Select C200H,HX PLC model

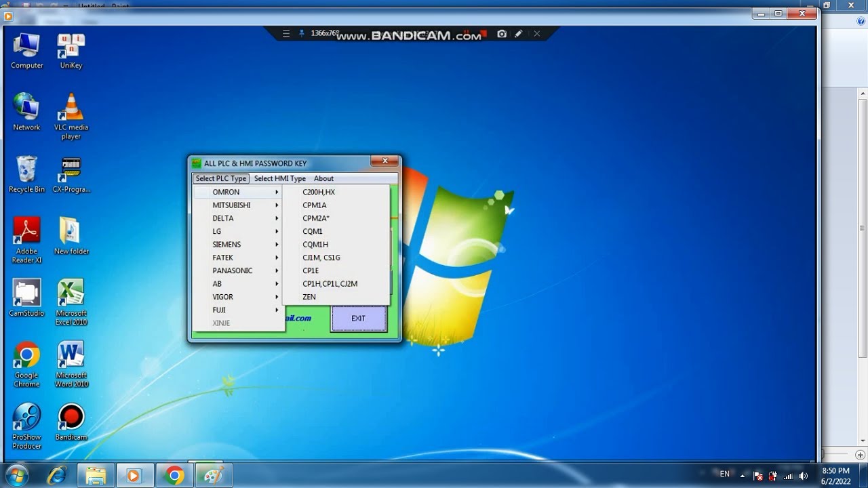point(336,192)
